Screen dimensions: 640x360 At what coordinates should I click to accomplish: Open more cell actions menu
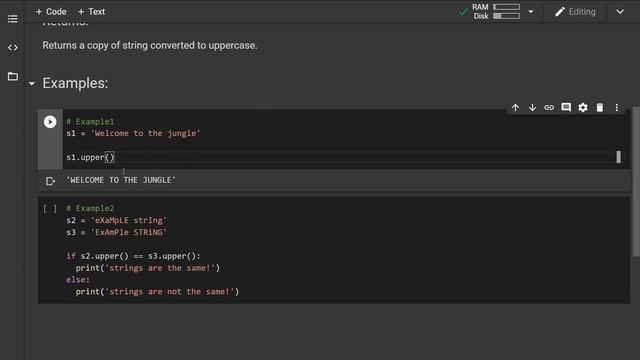[617, 107]
